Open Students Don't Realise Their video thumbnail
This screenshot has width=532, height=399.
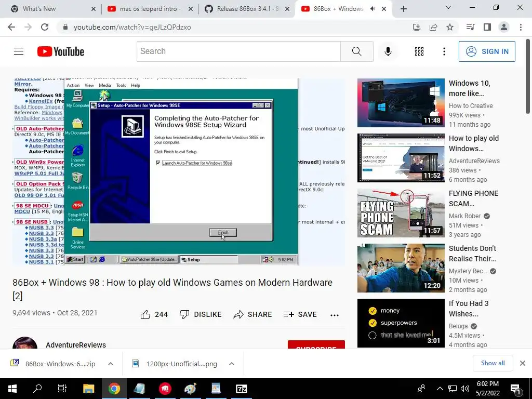point(401,268)
